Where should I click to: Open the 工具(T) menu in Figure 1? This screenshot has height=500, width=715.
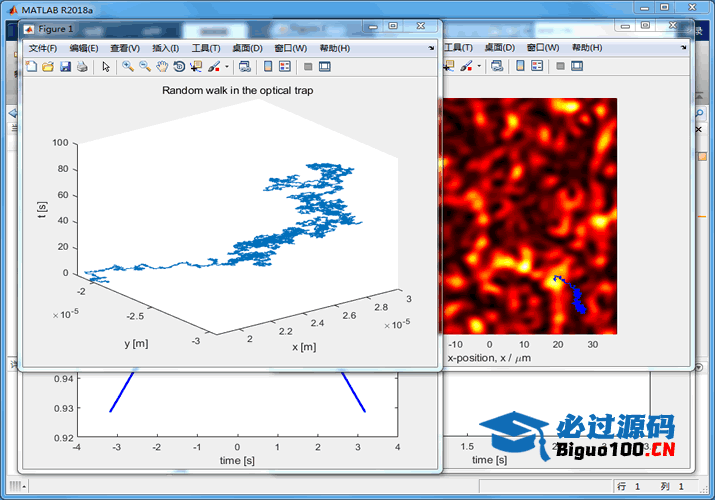coord(206,48)
